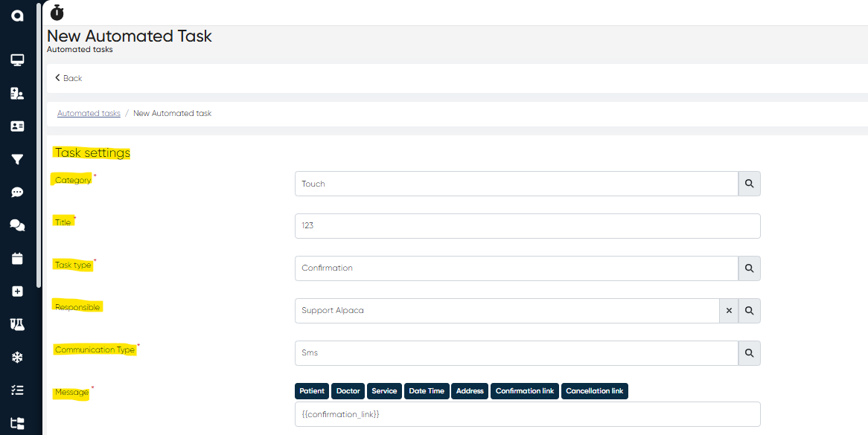
Task: Click the snowflake icon in sidebar
Action: pyautogui.click(x=17, y=358)
